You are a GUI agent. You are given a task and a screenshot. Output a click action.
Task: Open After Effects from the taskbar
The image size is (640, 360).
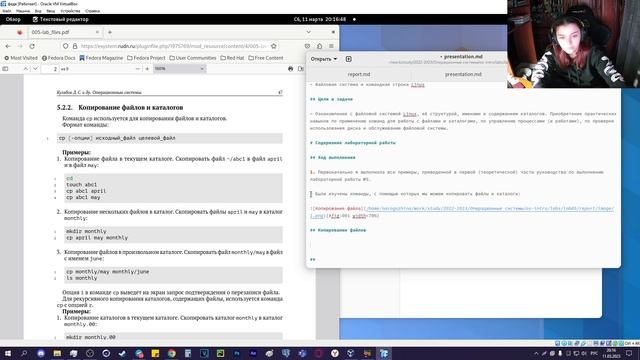pos(253,353)
